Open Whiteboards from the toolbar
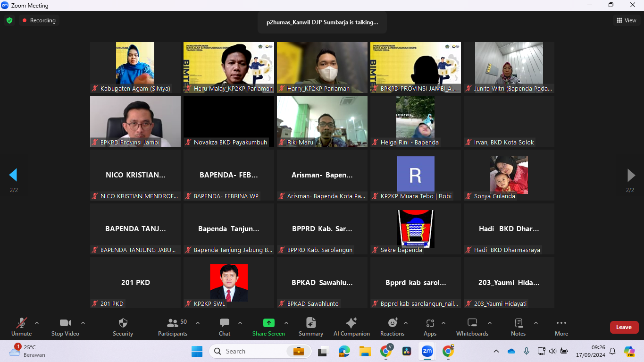Image resolution: width=644 pixels, height=362 pixels. point(472,327)
